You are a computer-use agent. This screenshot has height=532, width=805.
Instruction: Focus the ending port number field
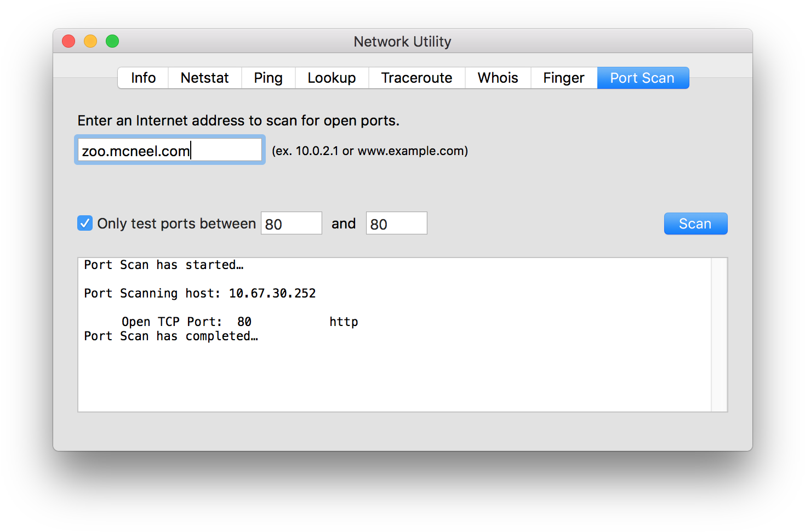pos(396,224)
